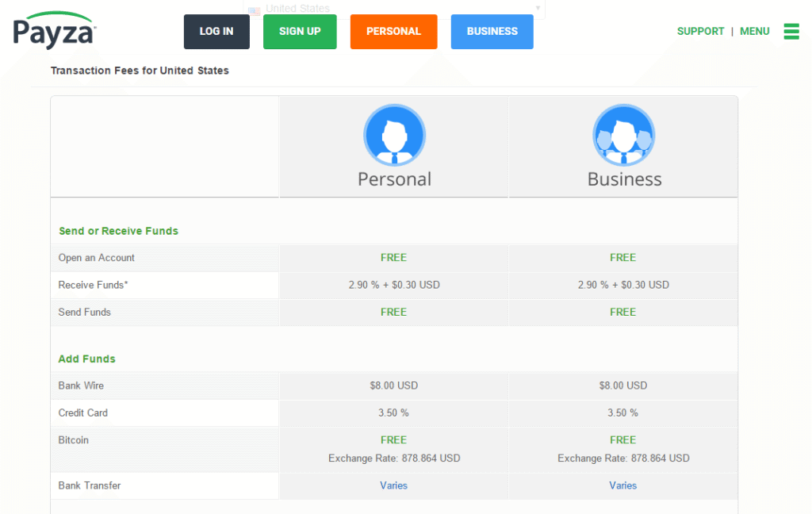Click Personal 'Exchange Rate: 878.864 USD'
The width and height of the screenshot is (812, 514).
[x=394, y=458]
